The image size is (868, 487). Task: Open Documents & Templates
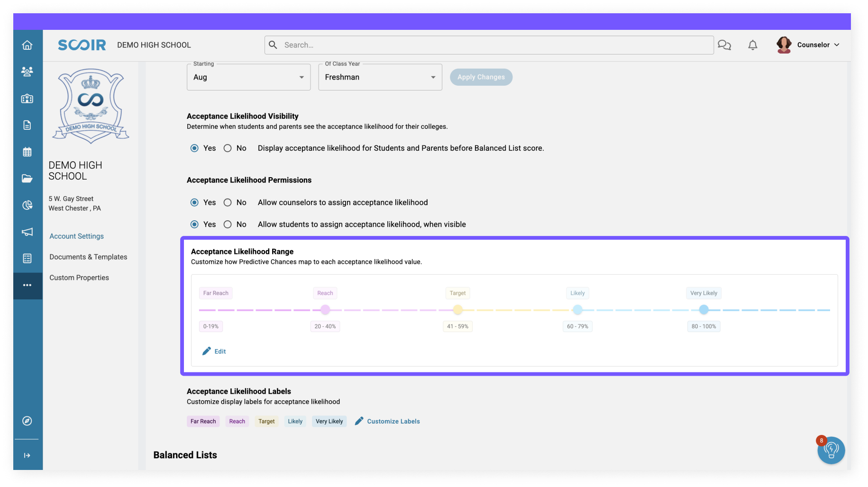88,257
